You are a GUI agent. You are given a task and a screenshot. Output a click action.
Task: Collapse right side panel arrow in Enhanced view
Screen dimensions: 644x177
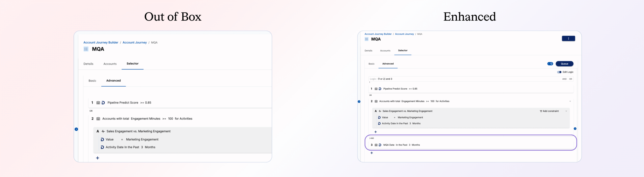point(575,129)
